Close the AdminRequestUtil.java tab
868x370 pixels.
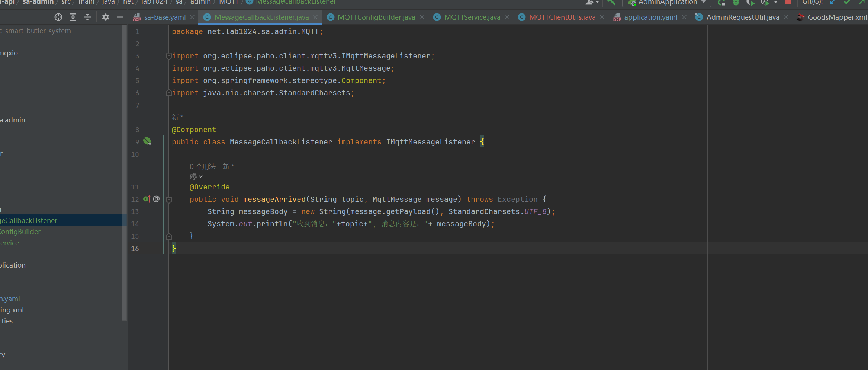(x=786, y=17)
